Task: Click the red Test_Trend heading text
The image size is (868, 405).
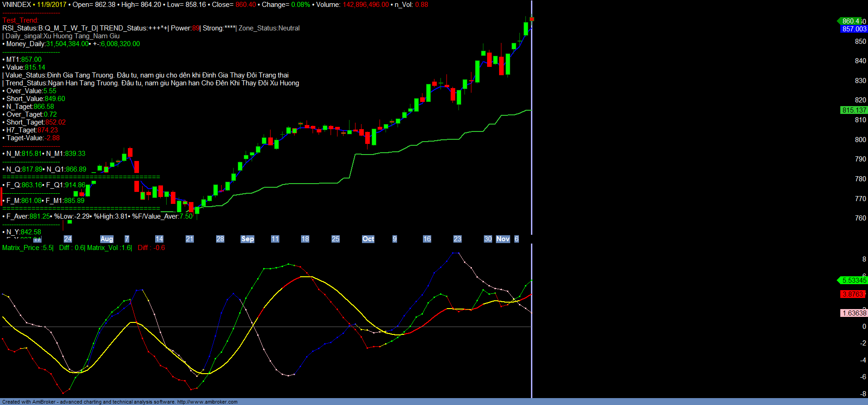Action: point(20,20)
